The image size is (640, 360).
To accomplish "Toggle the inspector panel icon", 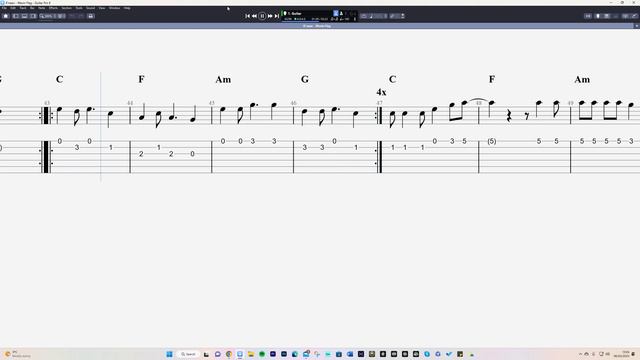I will [x=33, y=16].
